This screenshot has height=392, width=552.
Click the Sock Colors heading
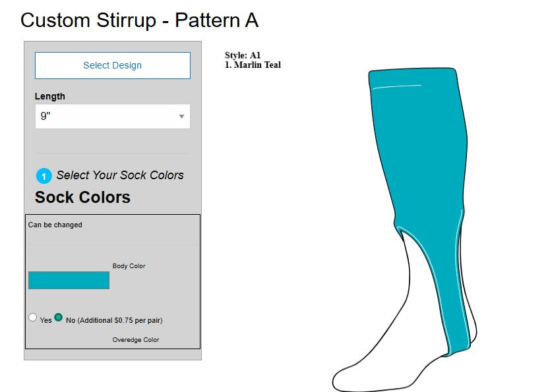82,197
